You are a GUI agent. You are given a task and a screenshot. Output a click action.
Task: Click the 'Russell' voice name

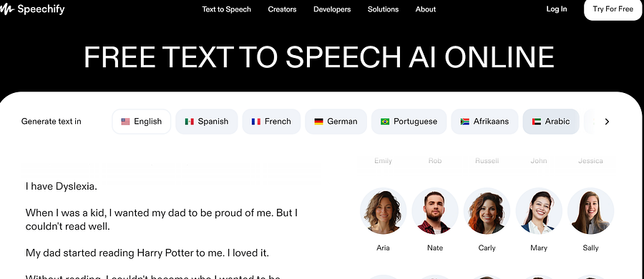[487, 161]
